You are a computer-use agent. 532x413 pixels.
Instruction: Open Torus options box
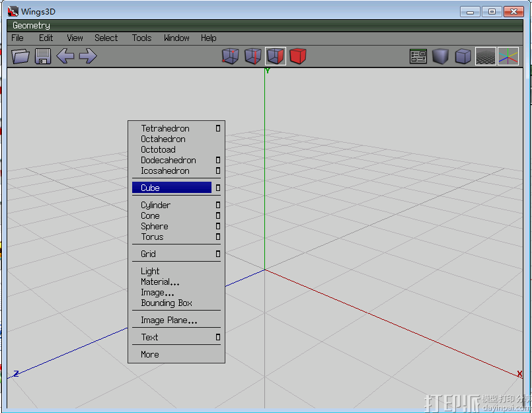click(x=218, y=237)
